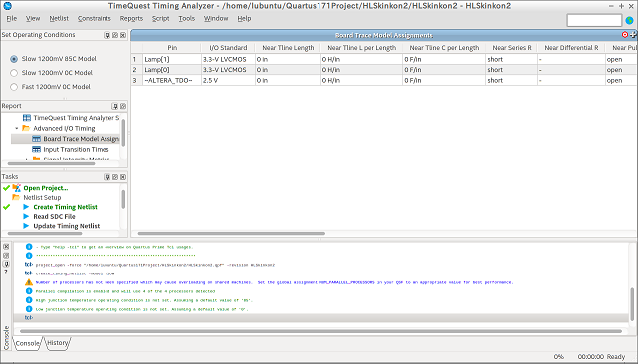Run Read SDC File via its play icon

(26, 216)
